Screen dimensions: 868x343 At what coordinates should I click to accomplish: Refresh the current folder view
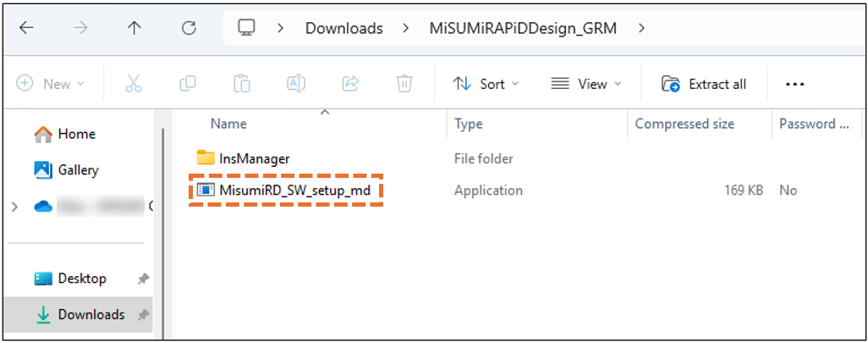[x=189, y=28]
